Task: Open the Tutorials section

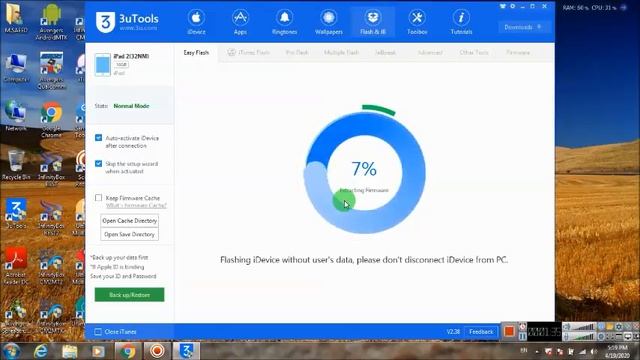Action: (x=461, y=22)
